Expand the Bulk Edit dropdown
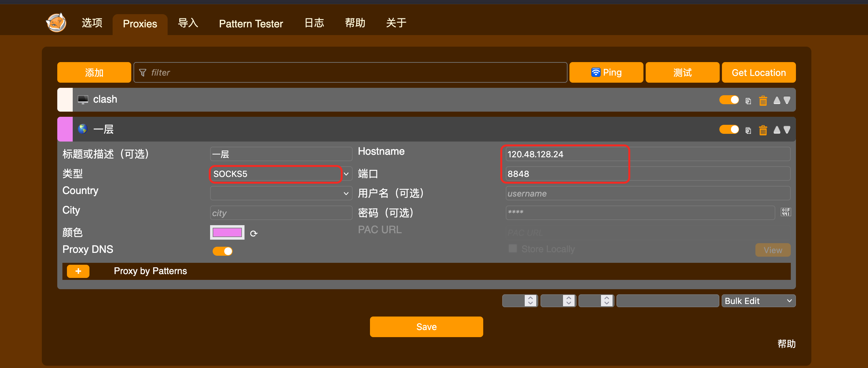 (758, 300)
